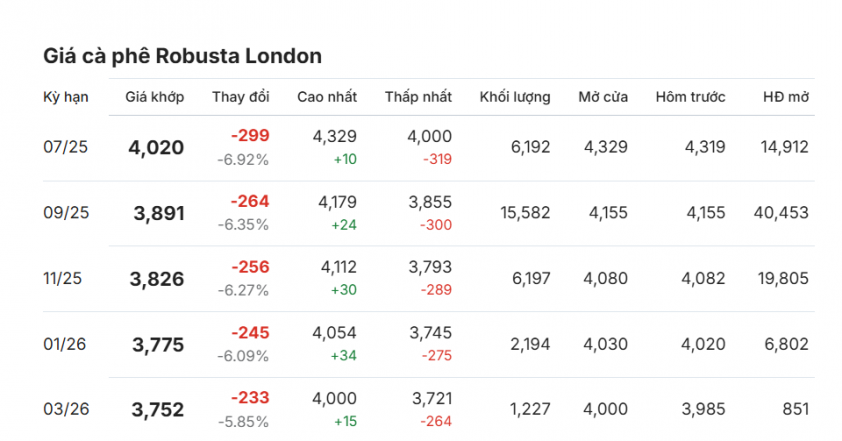Open the 07/25 contract row
Image resolution: width=842 pixels, height=441 pixels.
point(429,148)
